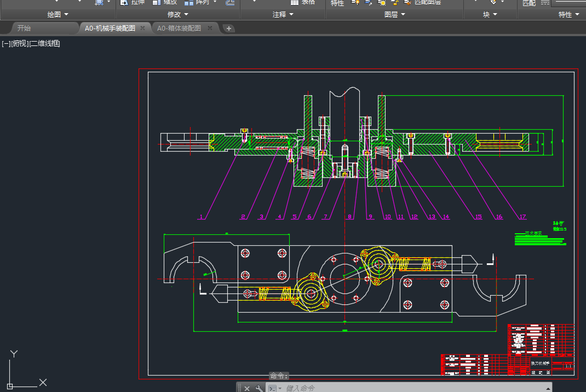Image resolution: width=586 pixels, height=392 pixels.
Task: Switch to the 开始 (Start) tab
Action: pos(24,28)
